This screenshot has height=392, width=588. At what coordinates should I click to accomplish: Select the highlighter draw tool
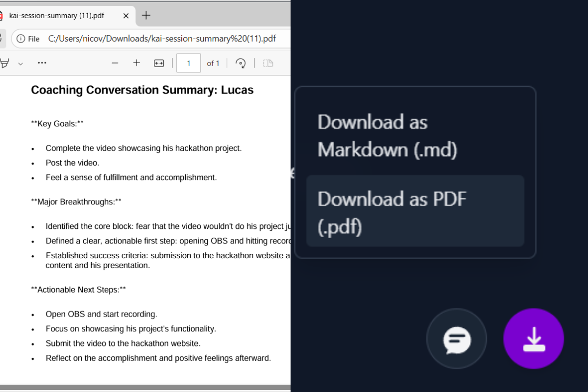click(4, 63)
